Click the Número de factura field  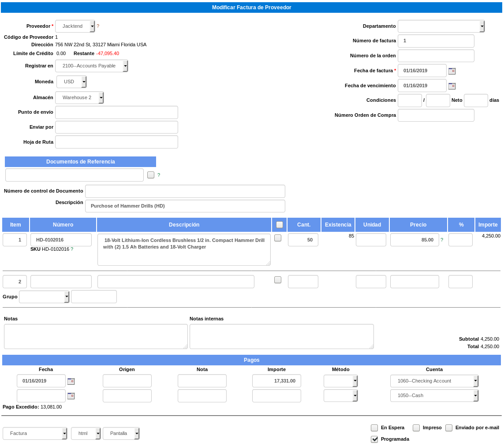pos(436,41)
